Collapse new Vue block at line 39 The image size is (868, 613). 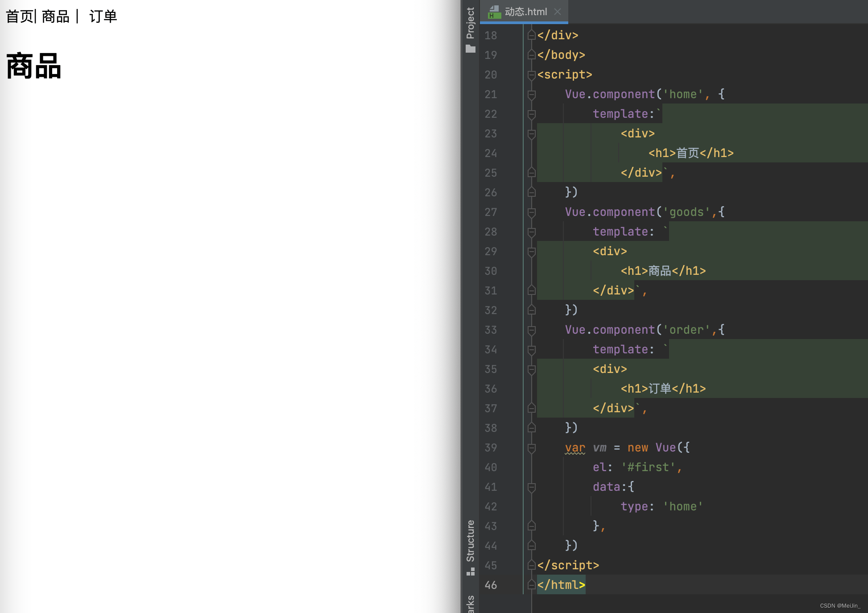click(531, 448)
